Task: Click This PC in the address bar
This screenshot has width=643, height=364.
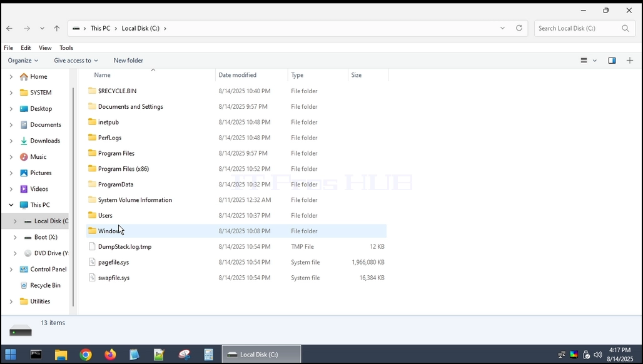Action: pos(101,28)
